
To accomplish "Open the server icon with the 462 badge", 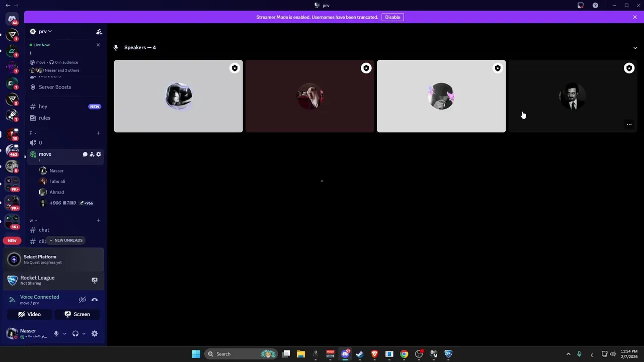I will pos(12,150).
